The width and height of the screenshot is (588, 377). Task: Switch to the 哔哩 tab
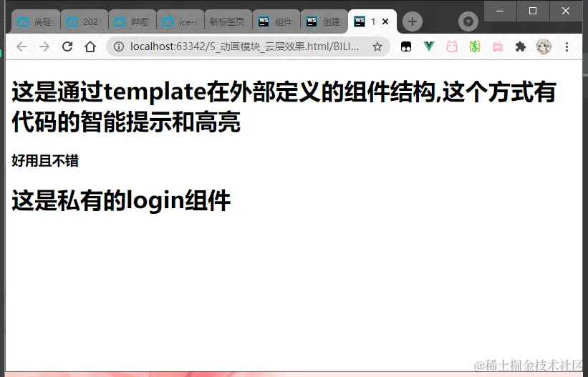click(132, 21)
